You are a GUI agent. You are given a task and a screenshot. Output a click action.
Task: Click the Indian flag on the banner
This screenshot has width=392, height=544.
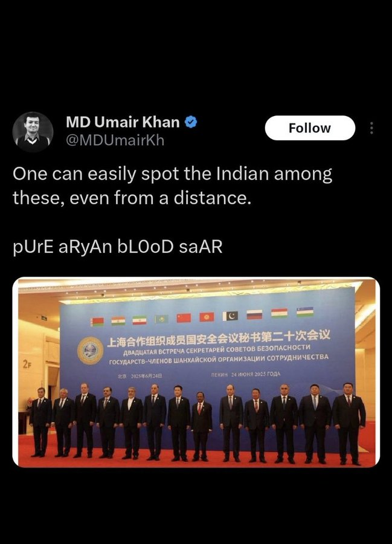pos(118,321)
